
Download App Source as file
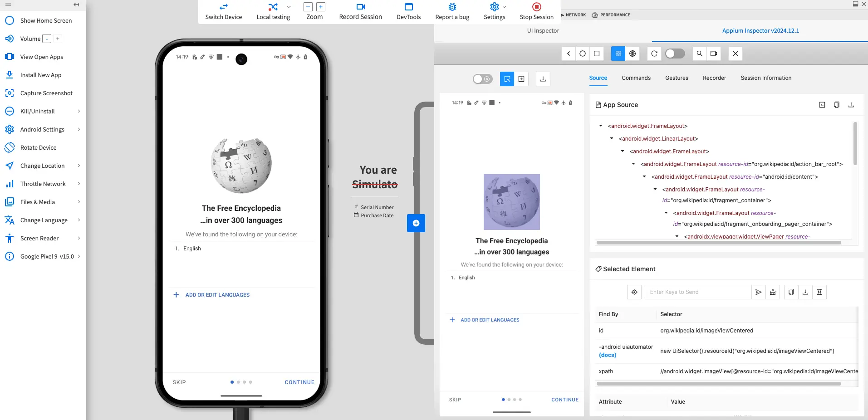(x=851, y=105)
